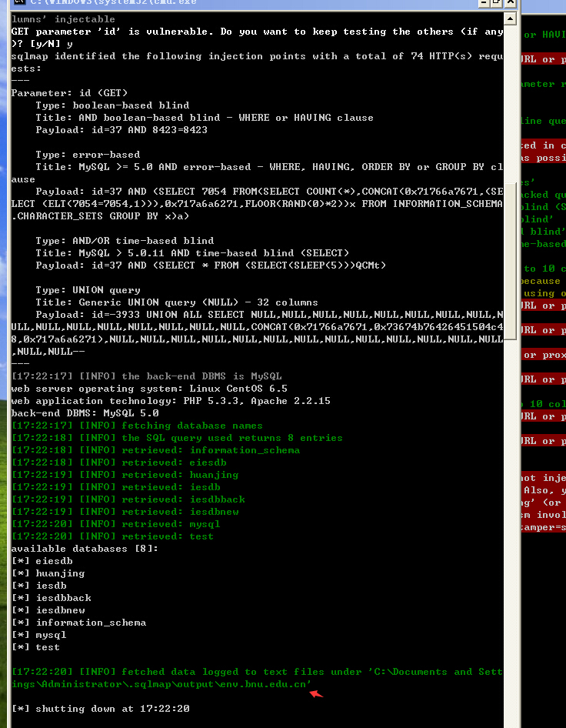Image resolution: width=566 pixels, height=728 pixels.
Task: Click the '[*] iesdbback' database entry
Action: 51,598
